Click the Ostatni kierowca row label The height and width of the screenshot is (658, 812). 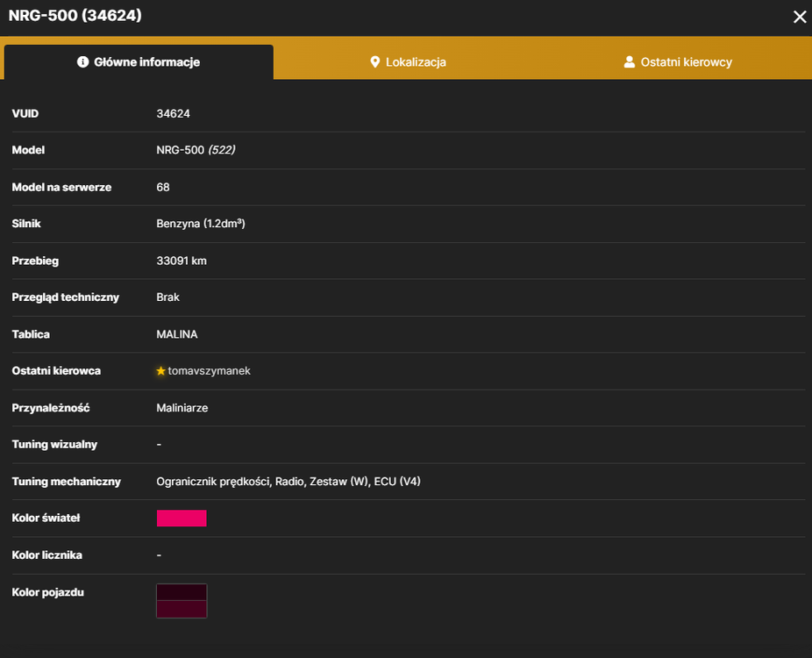pyautogui.click(x=56, y=371)
